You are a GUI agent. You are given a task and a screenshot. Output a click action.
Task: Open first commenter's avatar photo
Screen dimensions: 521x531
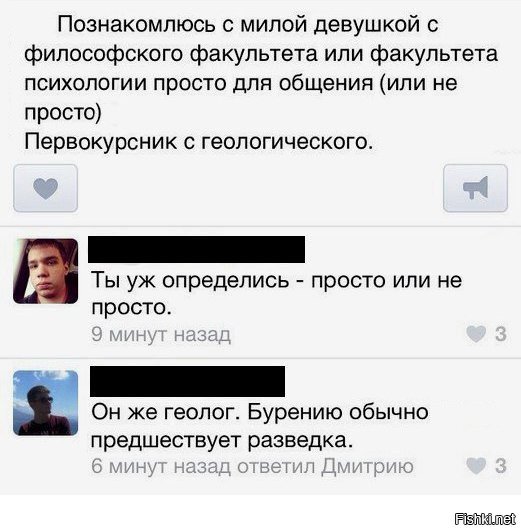(x=45, y=271)
